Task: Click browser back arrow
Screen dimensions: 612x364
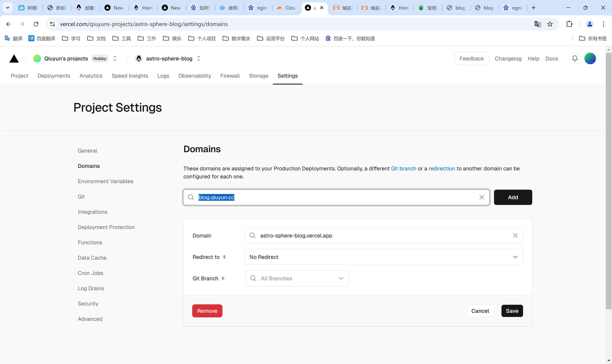Action: (x=8, y=24)
